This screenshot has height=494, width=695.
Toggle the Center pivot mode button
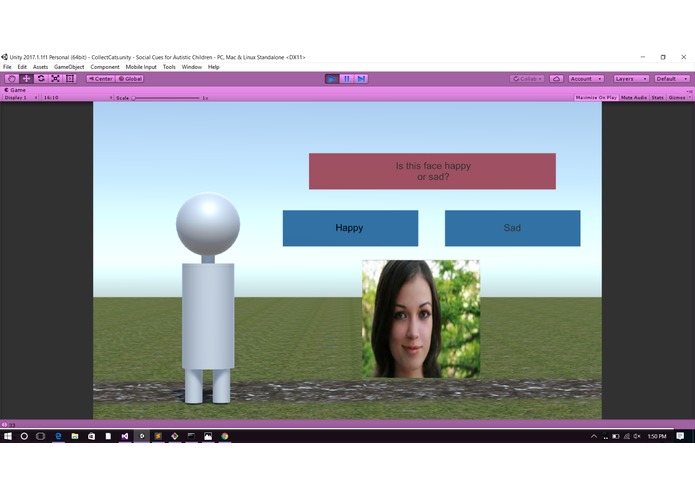tap(101, 78)
